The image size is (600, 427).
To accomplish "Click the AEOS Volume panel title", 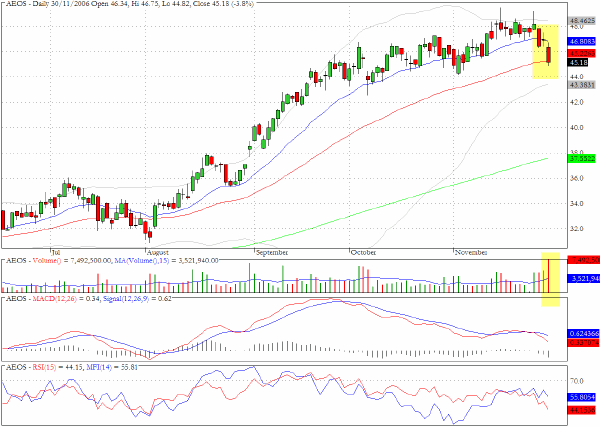I will [111, 261].
